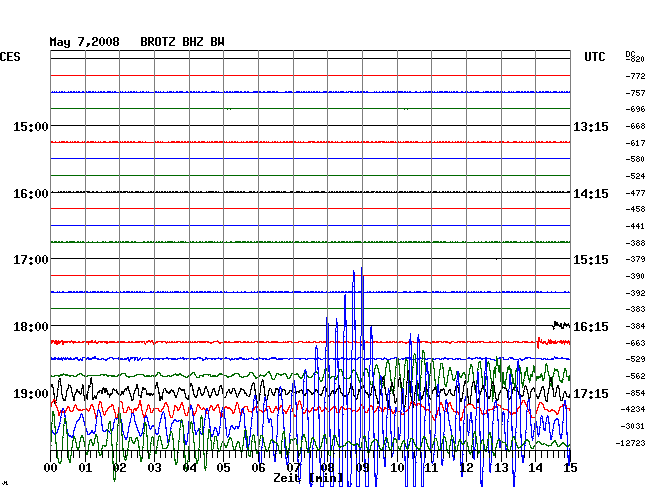The image size is (650, 494).
Task: Select minute tick 05 on bottom axis
Action: pos(224,467)
